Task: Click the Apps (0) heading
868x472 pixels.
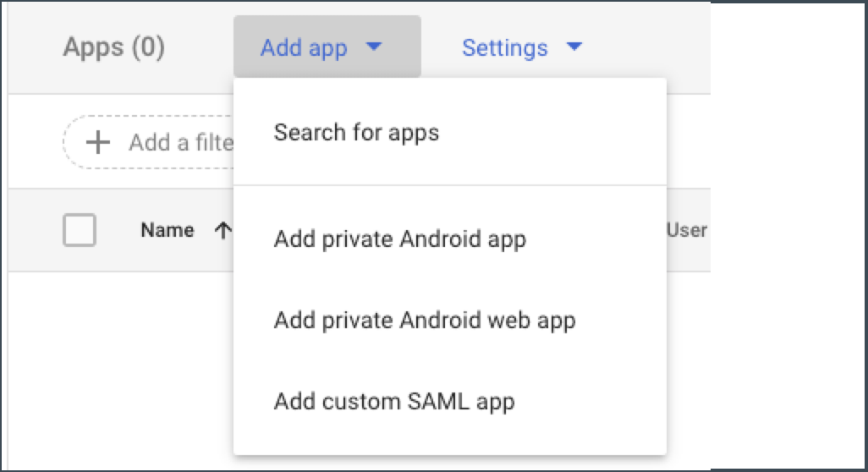Action: coord(113,47)
